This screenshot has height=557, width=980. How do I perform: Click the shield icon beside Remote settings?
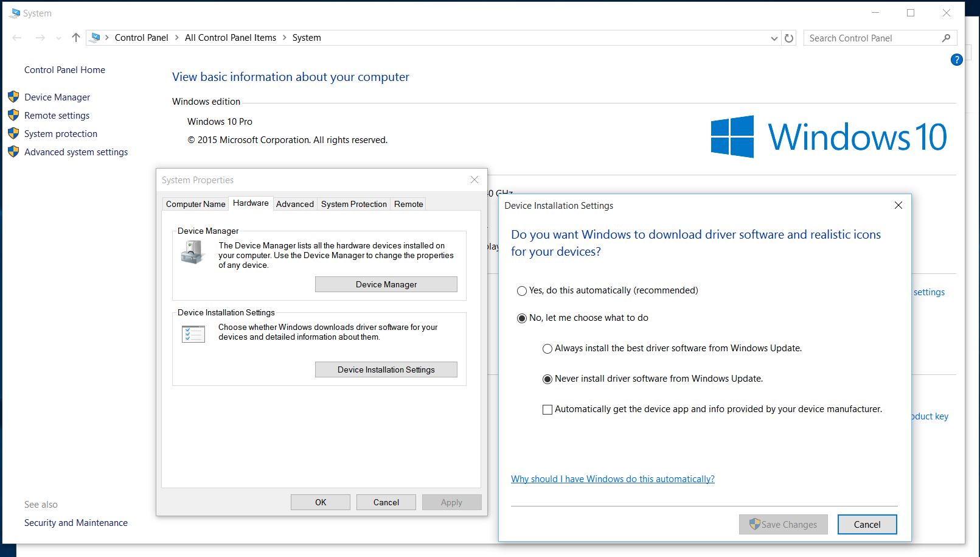pyautogui.click(x=13, y=115)
